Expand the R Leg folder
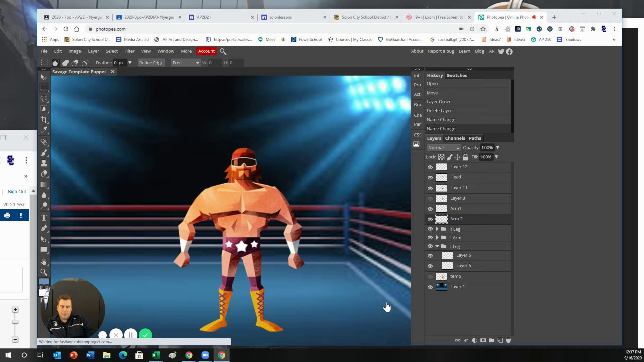This screenshot has height=362, width=644. point(437,229)
